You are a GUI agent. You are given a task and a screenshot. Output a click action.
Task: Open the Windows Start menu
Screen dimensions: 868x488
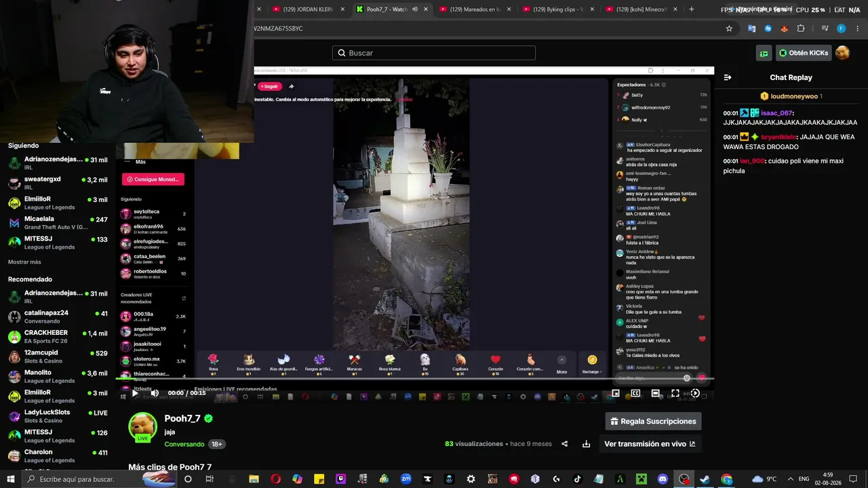pyautogui.click(x=11, y=479)
